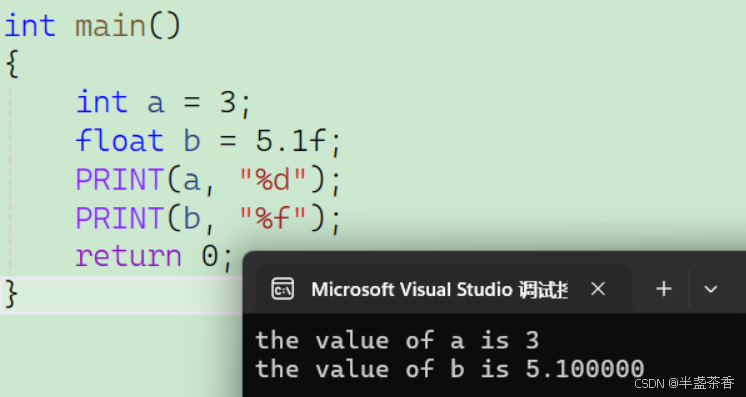Click the PRINT(a, "%d") statement
This screenshot has height=397, width=746.
[208, 180]
